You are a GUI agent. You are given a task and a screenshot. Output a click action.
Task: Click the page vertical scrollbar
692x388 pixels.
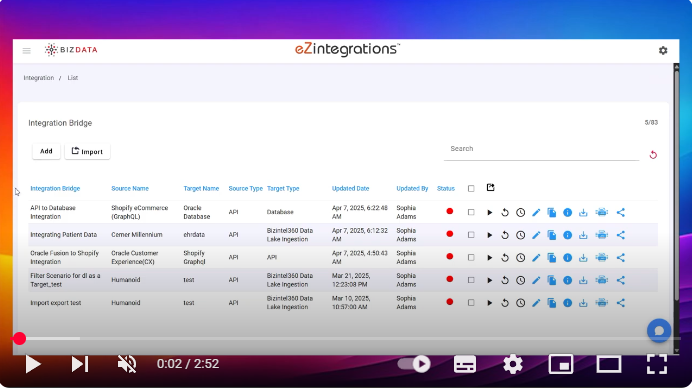(x=676, y=185)
